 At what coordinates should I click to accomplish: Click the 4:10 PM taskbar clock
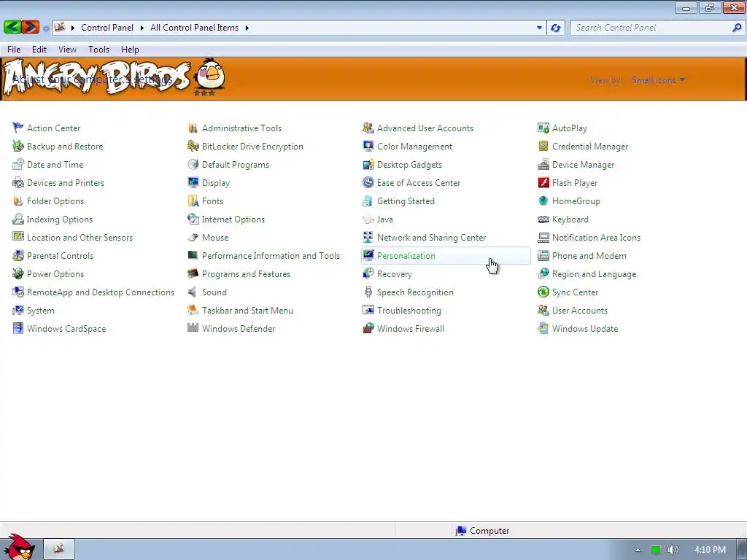coord(710,550)
